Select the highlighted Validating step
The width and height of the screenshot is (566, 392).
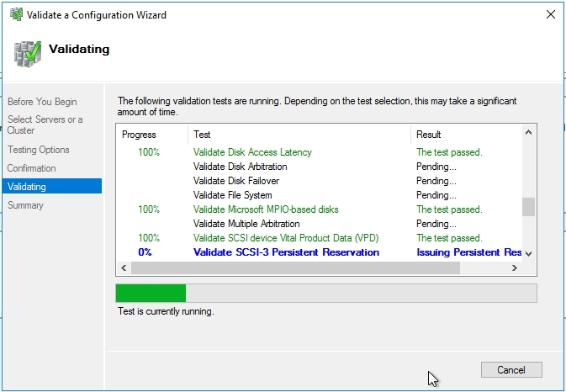(52, 186)
